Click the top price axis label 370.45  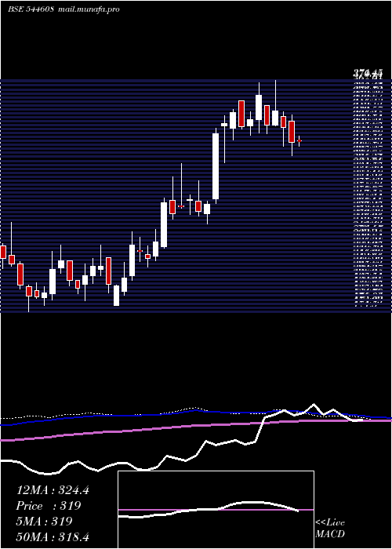[367, 74]
